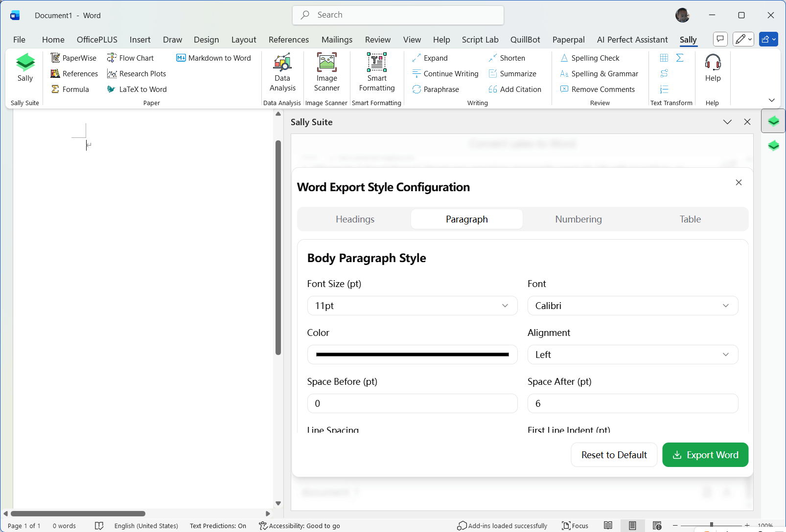The image size is (786, 532).
Task: Collapse the Sally Suite panel
Action: coord(727,122)
